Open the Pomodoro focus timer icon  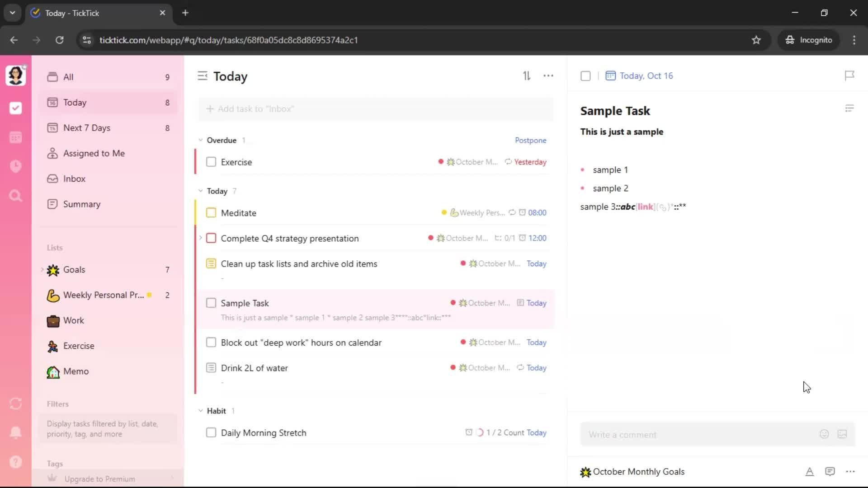click(x=15, y=166)
